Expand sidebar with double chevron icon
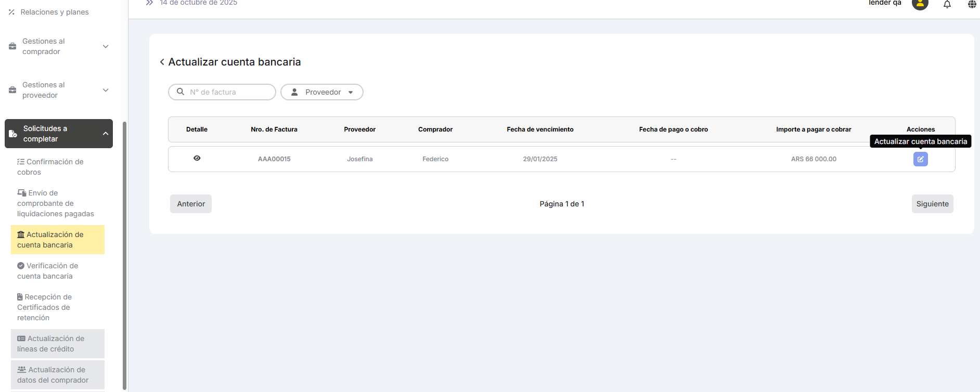Image resolution: width=980 pixels, height=392 pixels. pyautogui.click(x=149, y=3)
